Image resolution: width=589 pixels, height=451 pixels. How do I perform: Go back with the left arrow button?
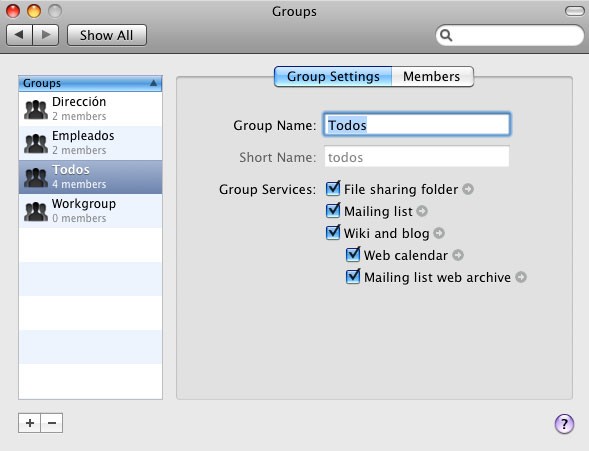click(x=20, y=35)
